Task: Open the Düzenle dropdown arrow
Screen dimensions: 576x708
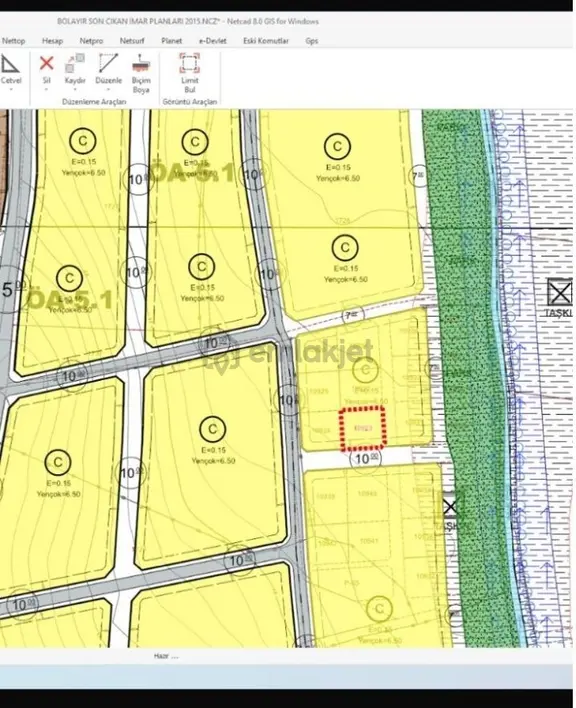Action: coord(108,89)
